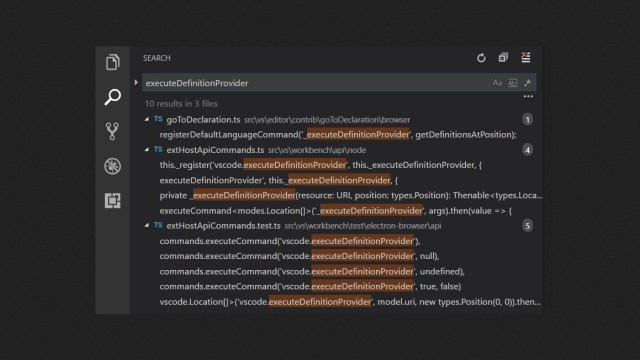
Task: Toggle Use Regular Expression option
Action: (528, 83)
